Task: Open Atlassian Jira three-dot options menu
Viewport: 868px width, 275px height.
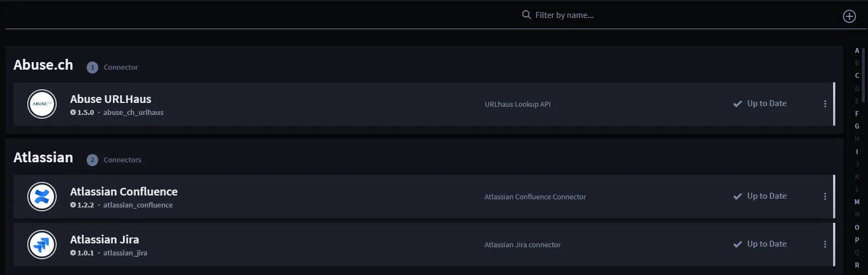Action: coord(824,244)
